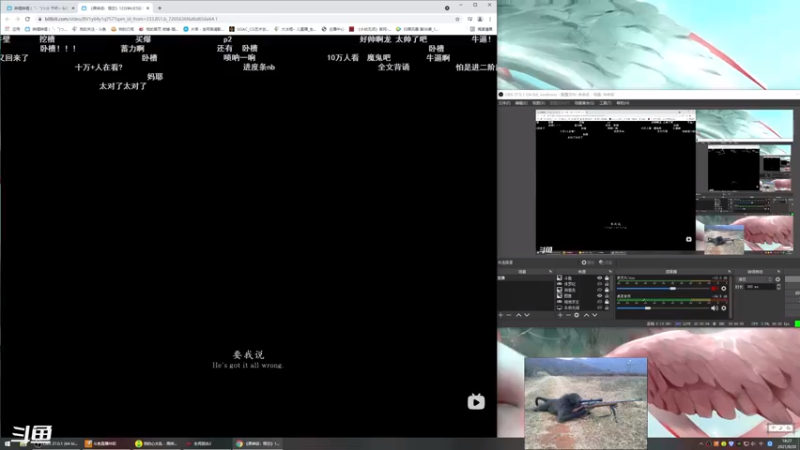Screen dimensions: 800x450
Task: Open the gear next to the transition dropdown
Action: click(778, 279)
